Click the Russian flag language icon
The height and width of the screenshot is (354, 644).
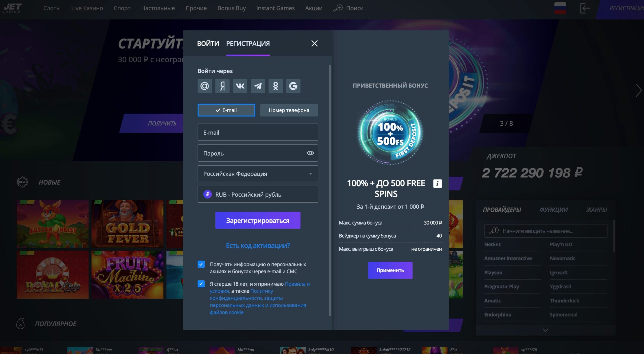click(x=560, y=8)
